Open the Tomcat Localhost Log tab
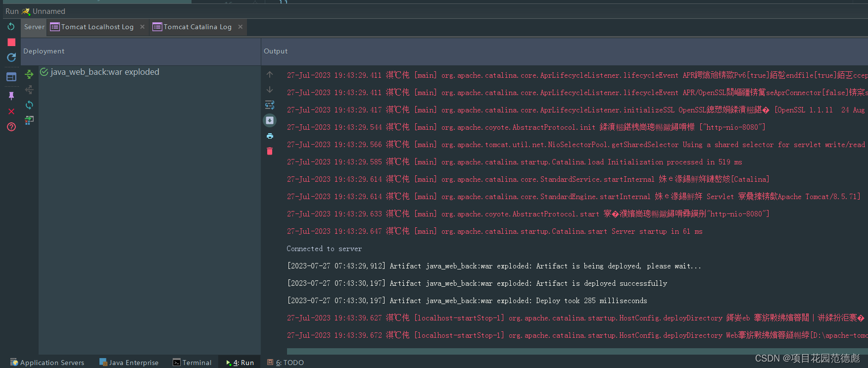 (x=97, y=27)
